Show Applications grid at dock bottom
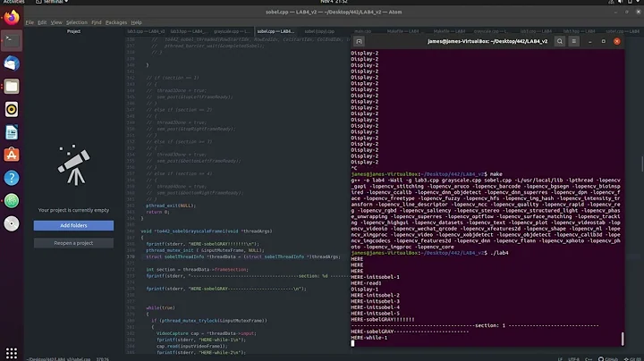 coord(12,353)
